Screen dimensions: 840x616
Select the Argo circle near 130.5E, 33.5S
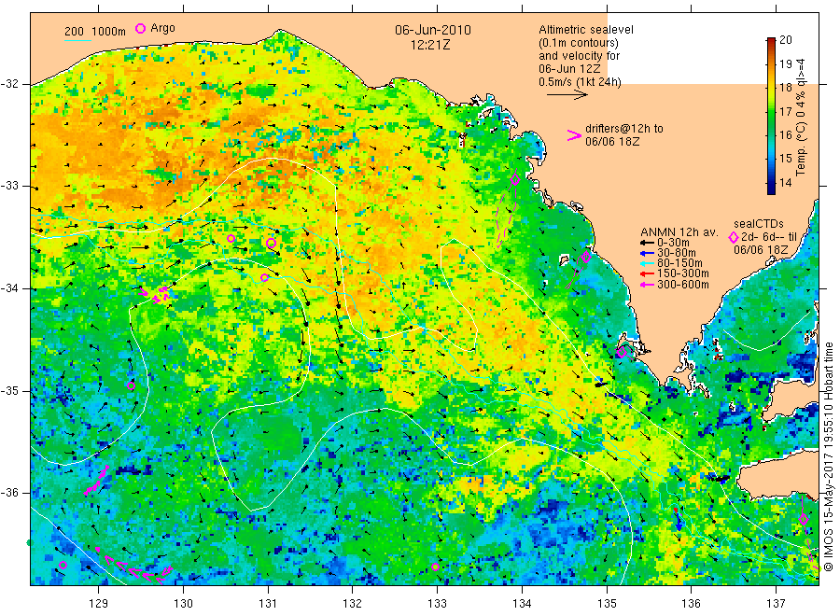point(231,238)
